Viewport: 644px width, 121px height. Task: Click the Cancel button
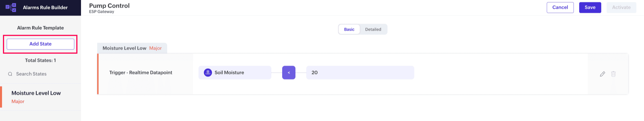click(560, 7)
